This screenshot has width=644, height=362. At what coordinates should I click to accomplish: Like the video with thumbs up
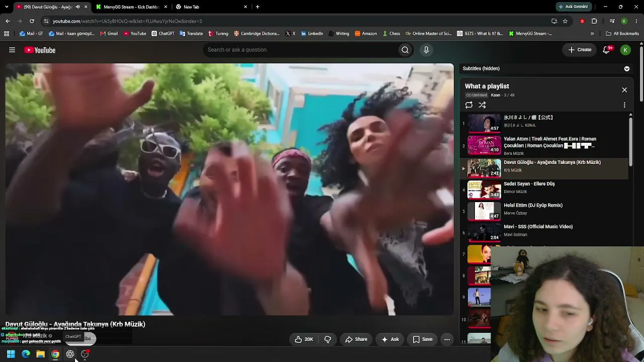click(304, 339)
